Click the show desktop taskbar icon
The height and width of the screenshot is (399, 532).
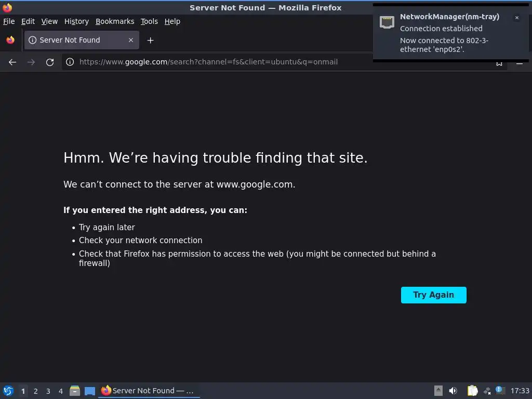[x=89, y=391]
